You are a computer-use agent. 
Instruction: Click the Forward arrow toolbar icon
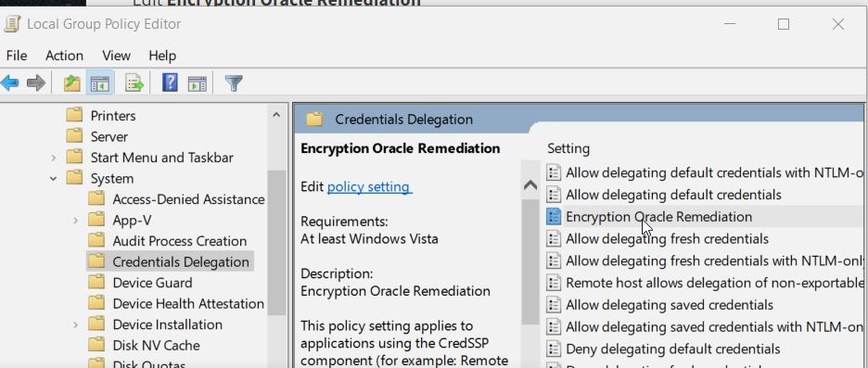click(36, 83)
